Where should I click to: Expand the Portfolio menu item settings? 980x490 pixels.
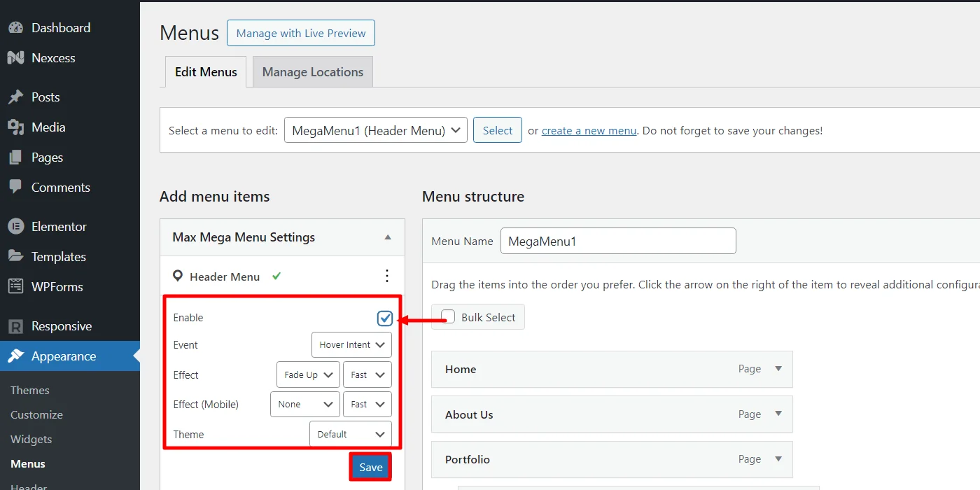[x=778, y=459]
